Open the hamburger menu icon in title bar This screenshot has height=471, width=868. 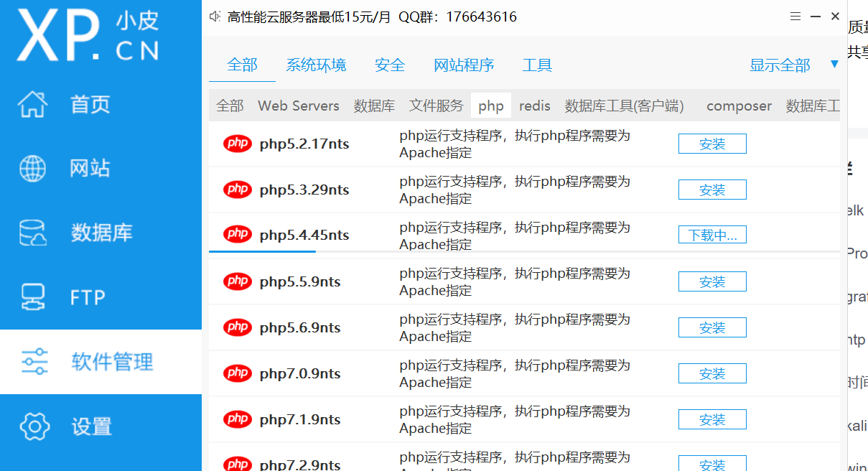[795, 16]
